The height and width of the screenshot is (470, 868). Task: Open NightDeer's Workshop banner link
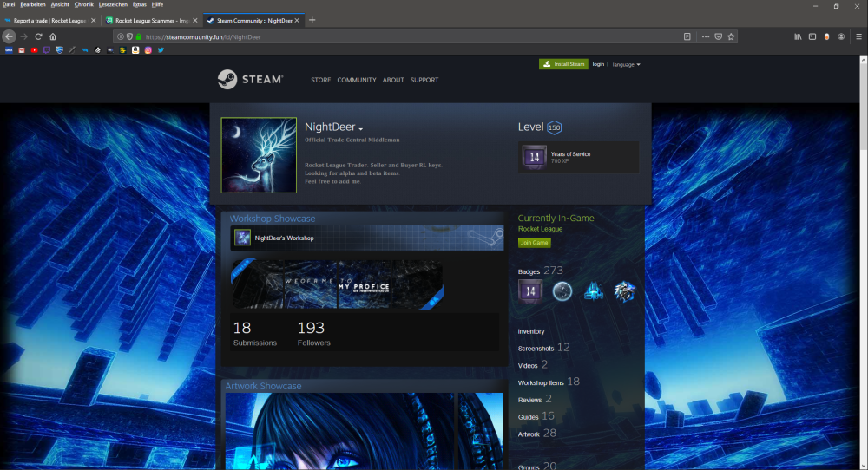tap(367, 238)
